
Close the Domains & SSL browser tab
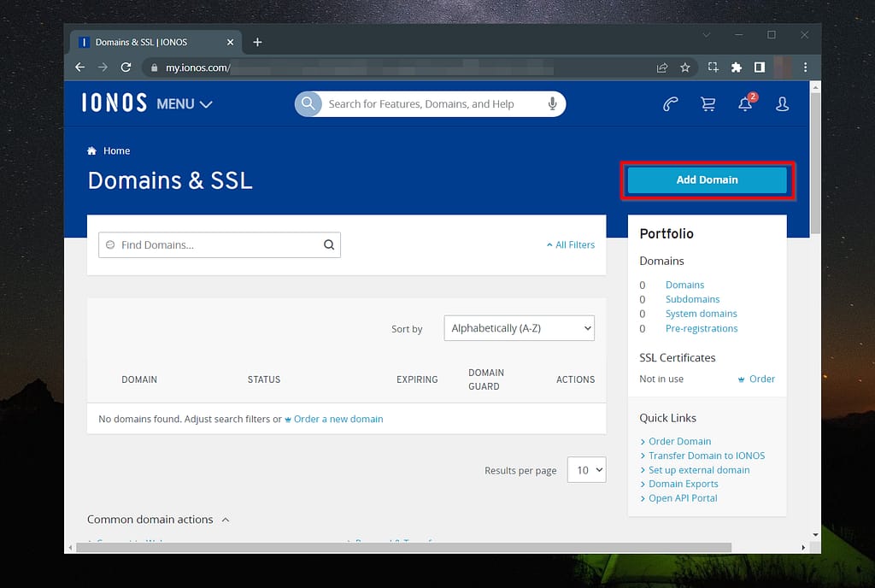(x=230, y=43)
